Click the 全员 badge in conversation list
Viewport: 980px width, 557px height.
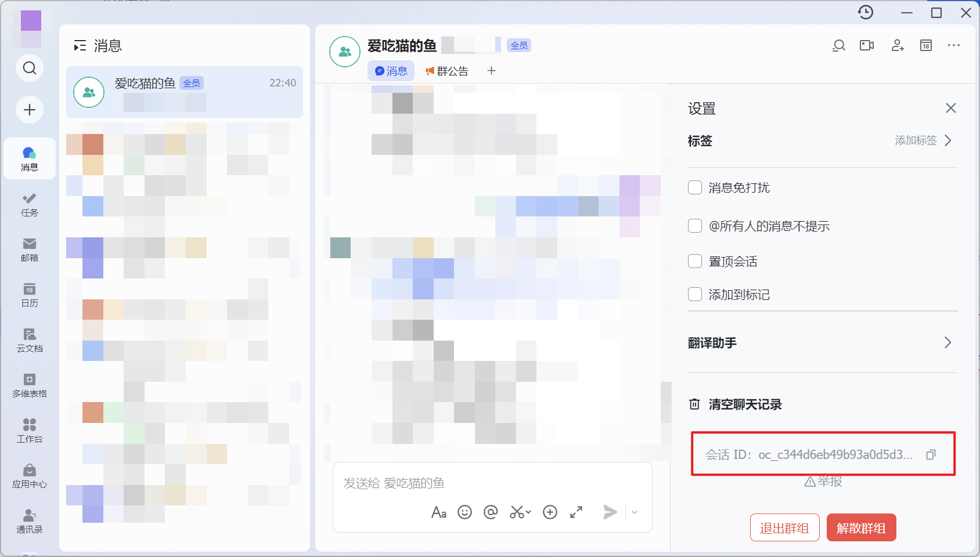(192, 83)
